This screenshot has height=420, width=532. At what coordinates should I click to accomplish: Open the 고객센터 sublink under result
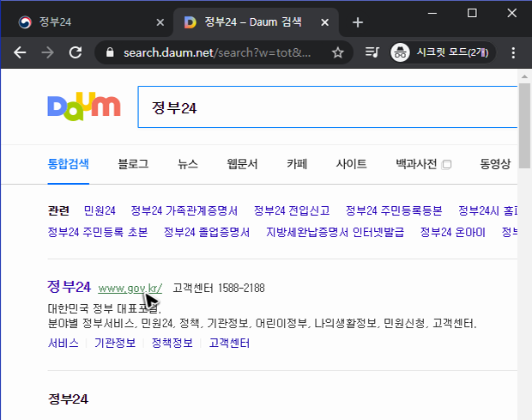pyautogui.click(x=229, y=344)
